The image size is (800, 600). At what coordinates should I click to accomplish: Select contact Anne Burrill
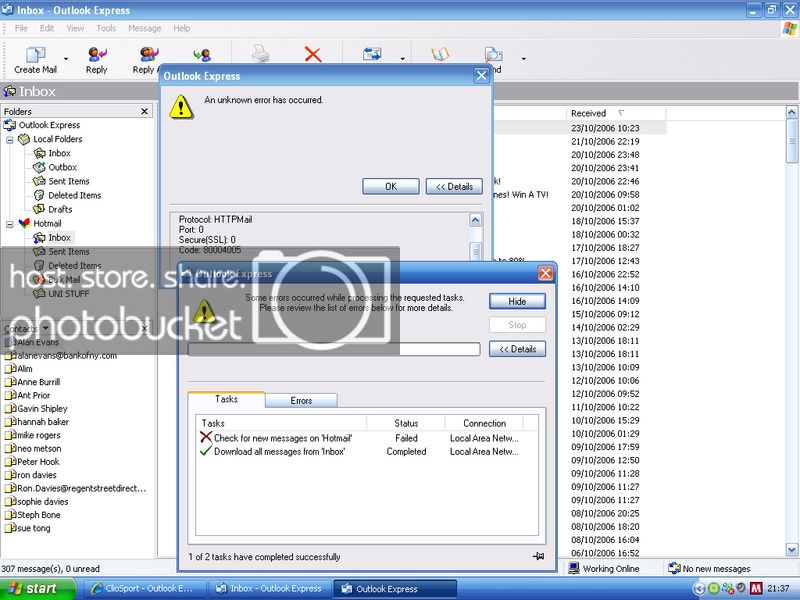click(38, 382)
